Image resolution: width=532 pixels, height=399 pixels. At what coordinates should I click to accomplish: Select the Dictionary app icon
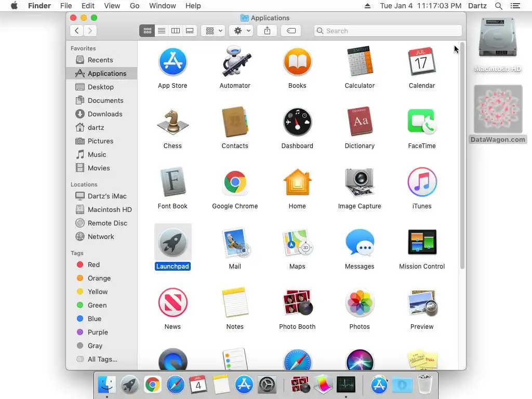[x=360, y=122]
